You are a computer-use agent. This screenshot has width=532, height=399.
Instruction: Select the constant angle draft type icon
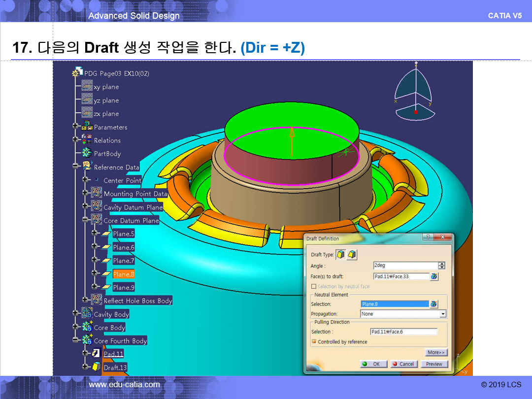[341, 255]
